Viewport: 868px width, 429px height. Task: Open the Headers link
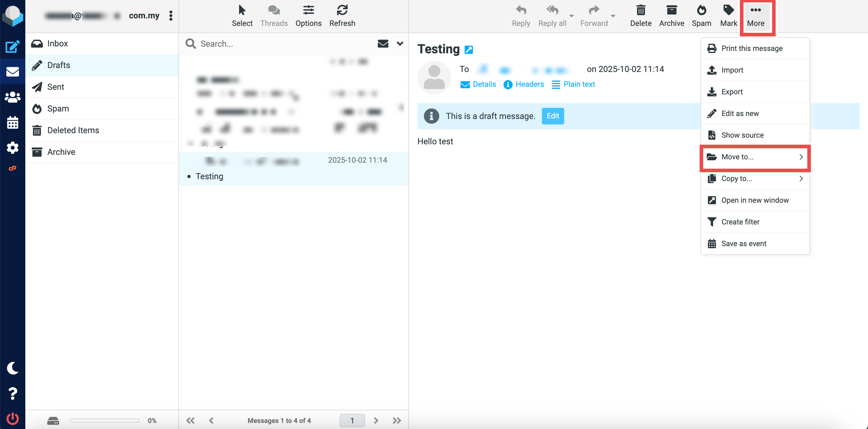(x=524, y=84)
